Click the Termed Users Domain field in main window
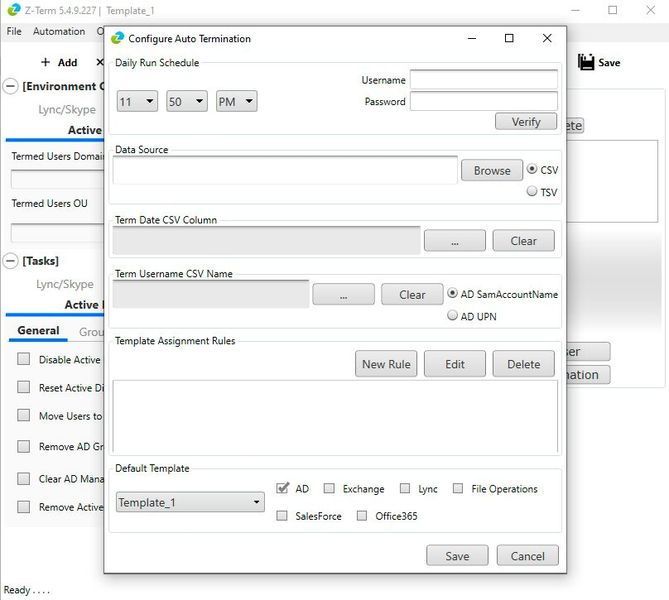Screen dimensions: 669x600 tap(57, 179)
